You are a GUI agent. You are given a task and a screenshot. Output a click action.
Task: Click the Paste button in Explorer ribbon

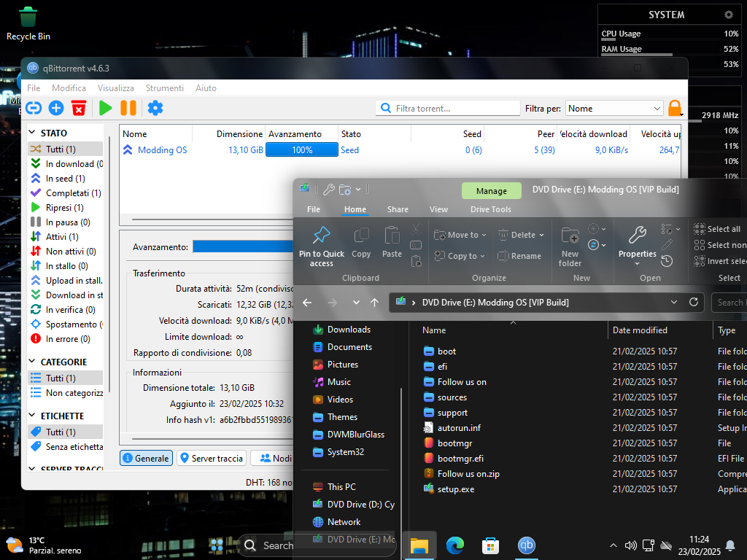pyautogui.click(x=392, y=243)
